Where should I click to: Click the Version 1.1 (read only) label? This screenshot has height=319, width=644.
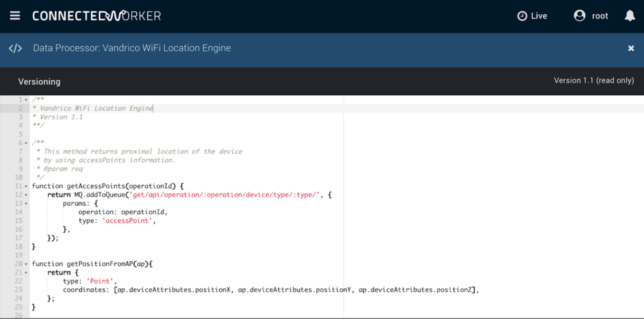tap(594, 80)
